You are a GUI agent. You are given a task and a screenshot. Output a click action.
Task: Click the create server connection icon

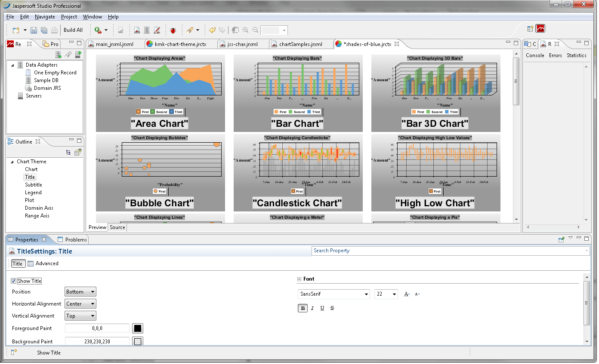(78, 55)
